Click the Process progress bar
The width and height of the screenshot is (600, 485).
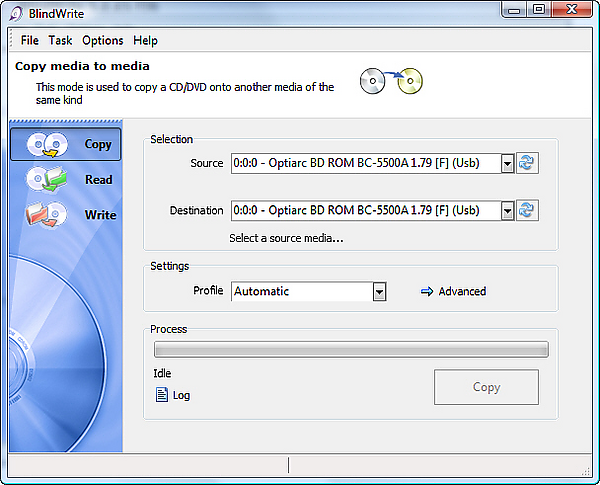click(351, 349)
